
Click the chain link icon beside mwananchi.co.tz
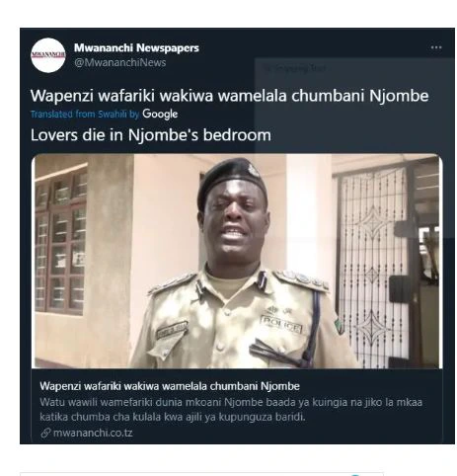[x=45, y=433]
